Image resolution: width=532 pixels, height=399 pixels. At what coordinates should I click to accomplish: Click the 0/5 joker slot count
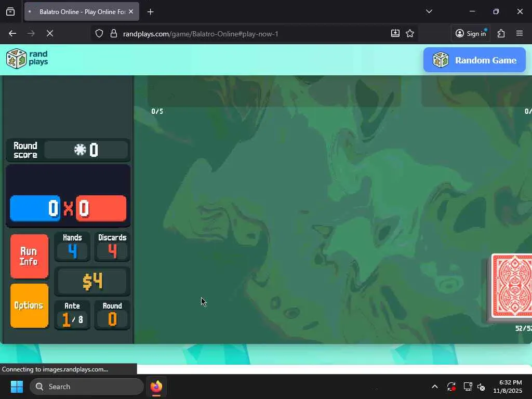coord(157,111)
